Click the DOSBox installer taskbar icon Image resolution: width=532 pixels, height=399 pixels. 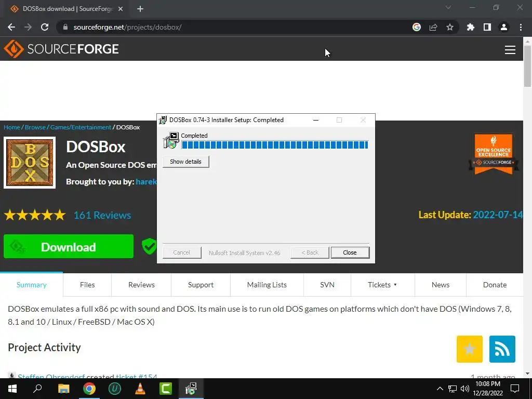pos(191,389)
